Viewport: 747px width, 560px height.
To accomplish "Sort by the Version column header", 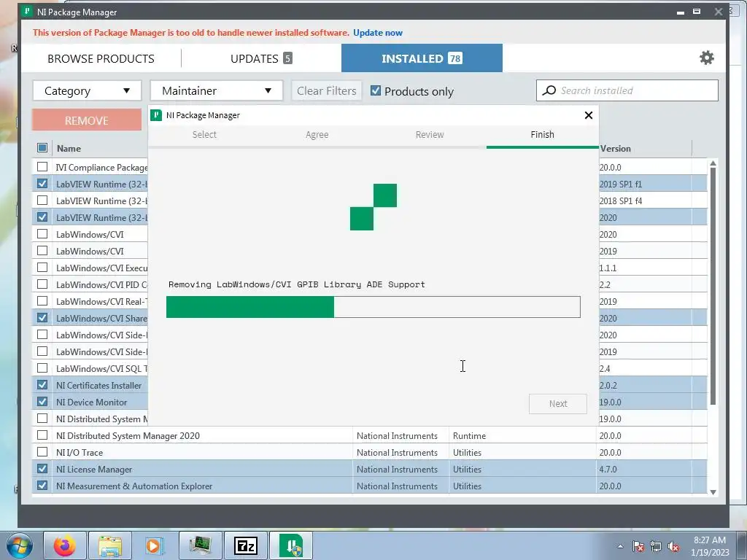I will (x=616, y=148).
